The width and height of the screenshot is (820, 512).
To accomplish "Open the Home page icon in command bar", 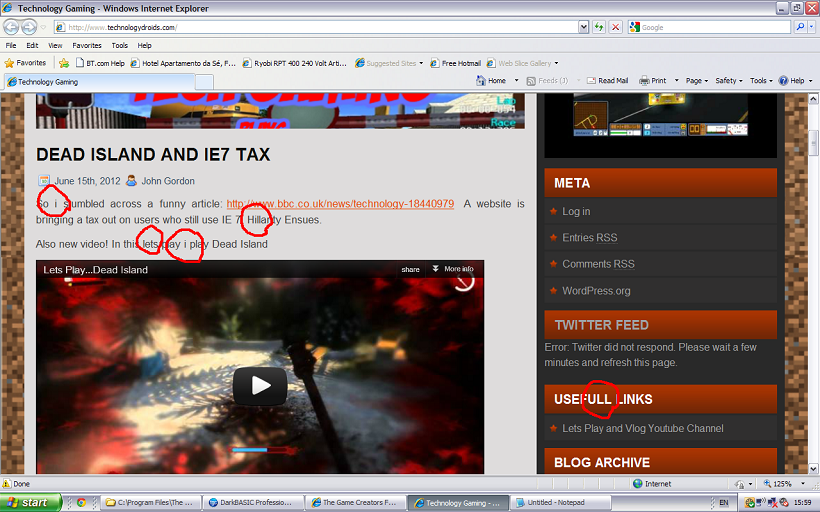I will tap(491, 81).
